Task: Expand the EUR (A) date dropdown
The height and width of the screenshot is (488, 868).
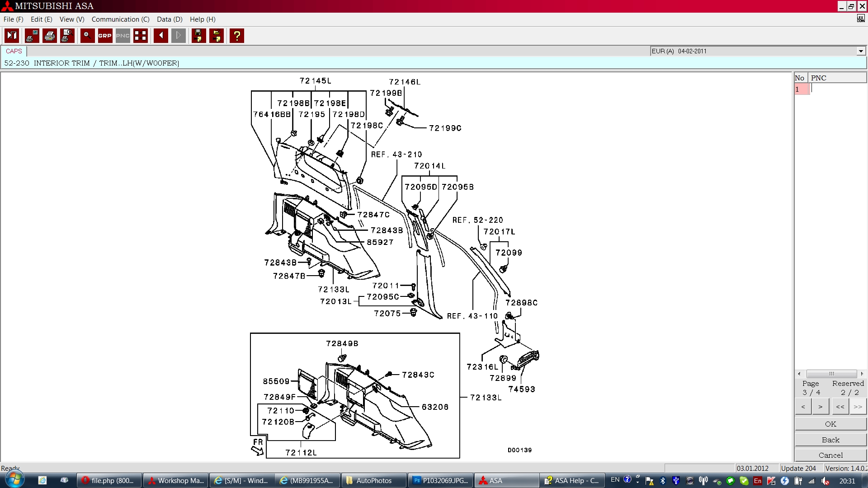Action: coord(861,51)
